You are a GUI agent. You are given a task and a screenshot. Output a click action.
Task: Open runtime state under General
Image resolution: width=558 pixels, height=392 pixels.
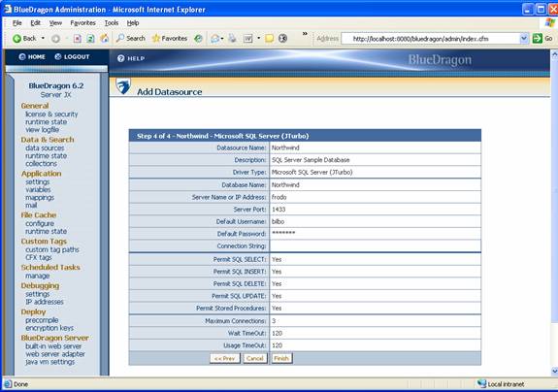click(46, 122)
